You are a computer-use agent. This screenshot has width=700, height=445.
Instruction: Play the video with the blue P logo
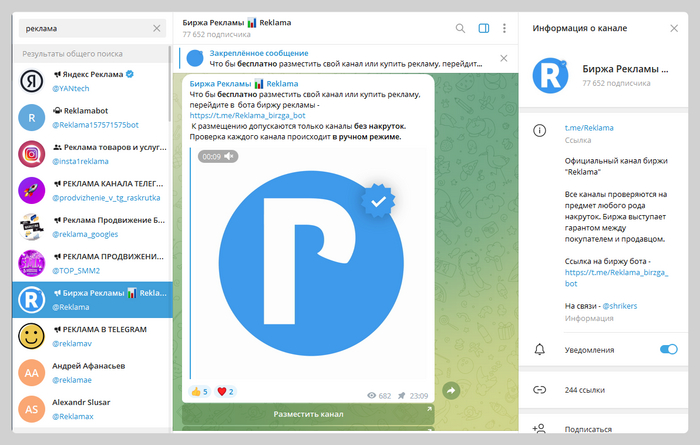coord(311,263)
